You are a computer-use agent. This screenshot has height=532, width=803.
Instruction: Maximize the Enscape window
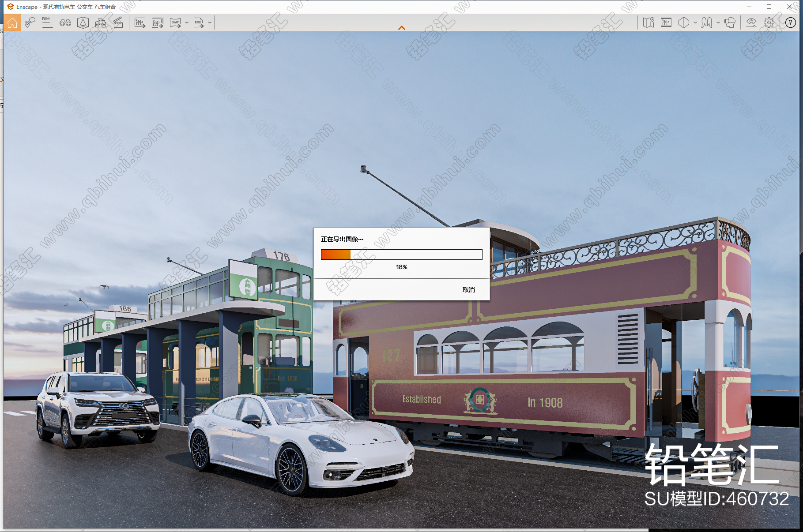(x=769, y=7)
